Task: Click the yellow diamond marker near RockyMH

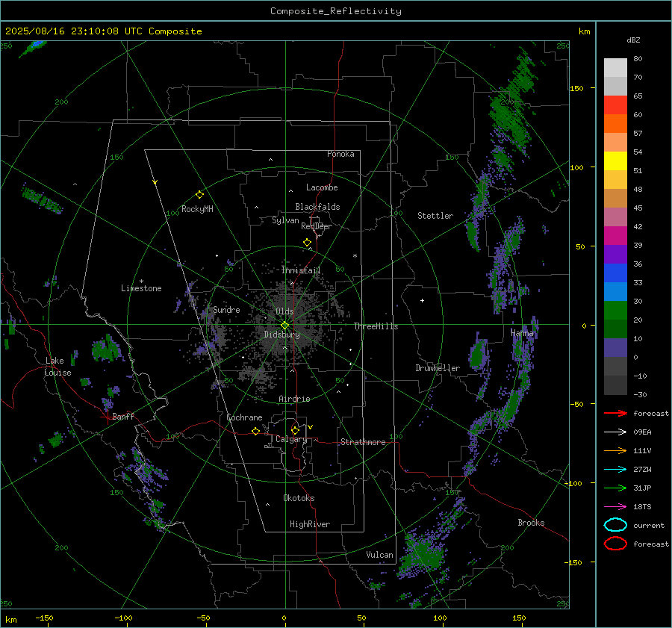Action: 199,195
